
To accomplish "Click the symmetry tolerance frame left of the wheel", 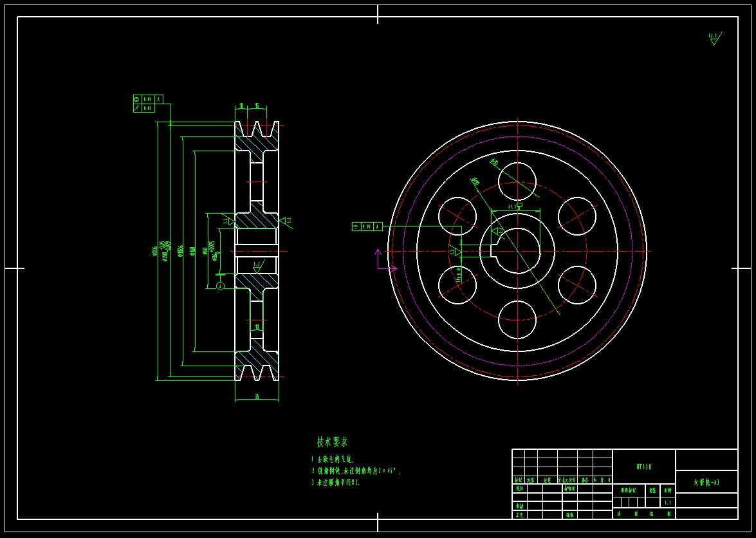I will (367, 227).
